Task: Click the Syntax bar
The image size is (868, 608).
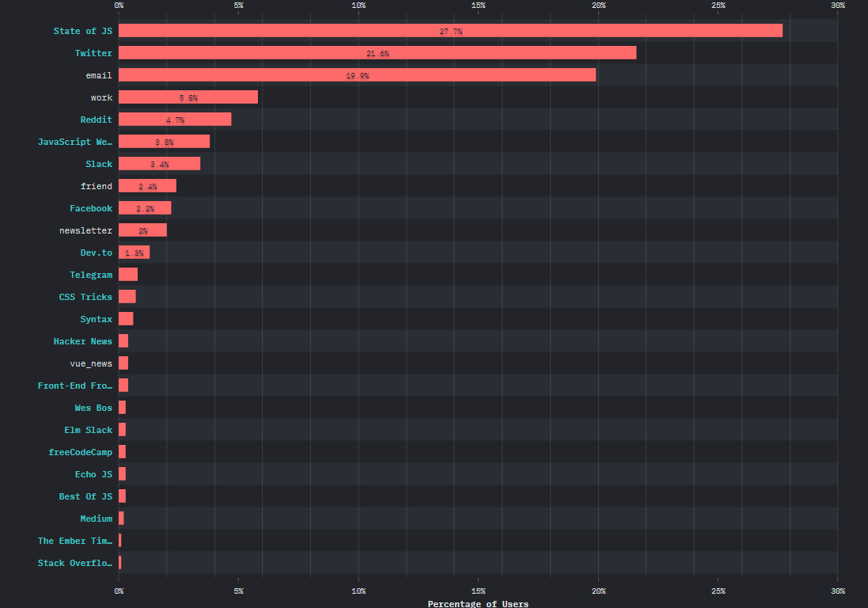Action: point(126,318)
